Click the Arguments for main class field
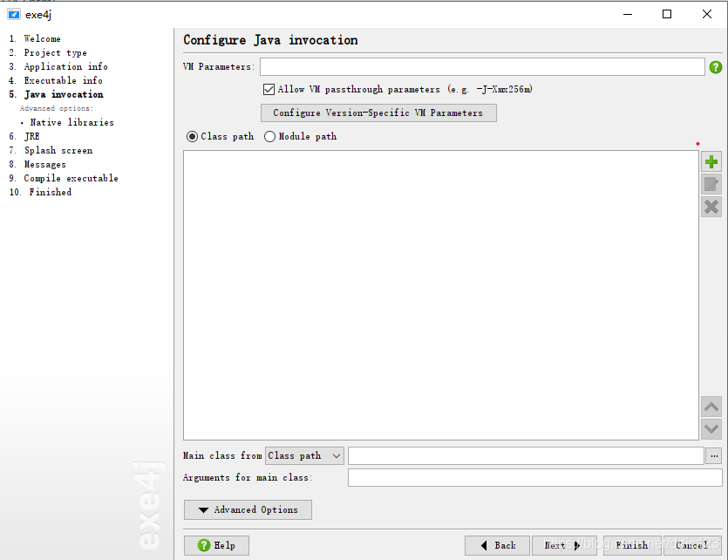This screenshot has height=560, width=728. 534,477
